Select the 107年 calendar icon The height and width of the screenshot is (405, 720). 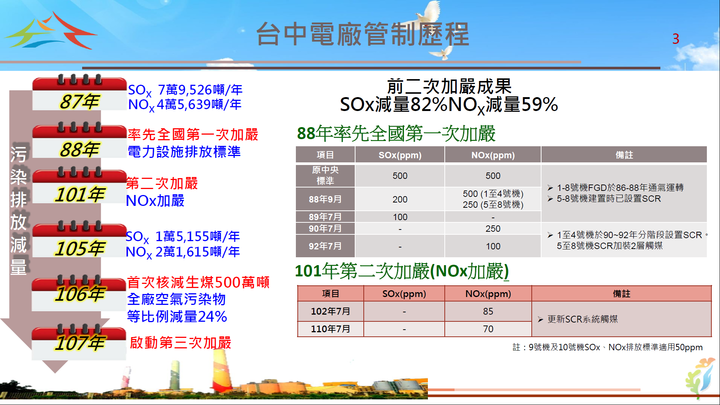coord(79,343)
